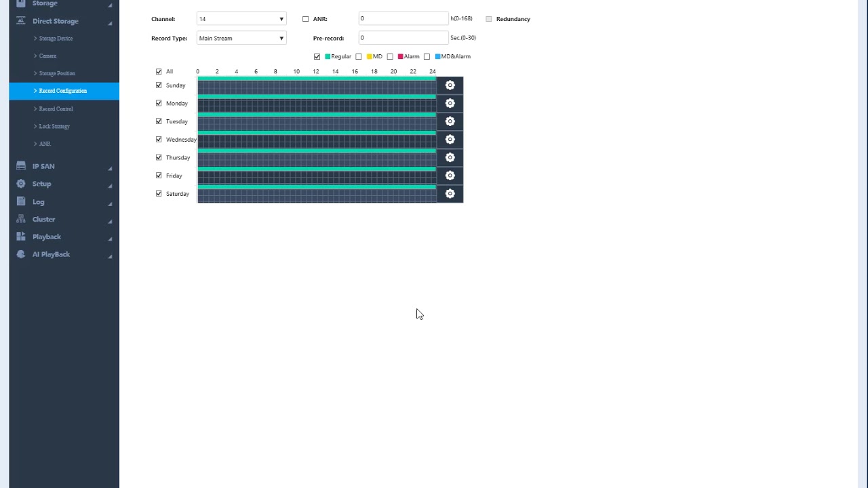This screenshot has width=868, height=488.
Task: Uncheck the Tuesday checkbox
Action: (x=159, y=121)
